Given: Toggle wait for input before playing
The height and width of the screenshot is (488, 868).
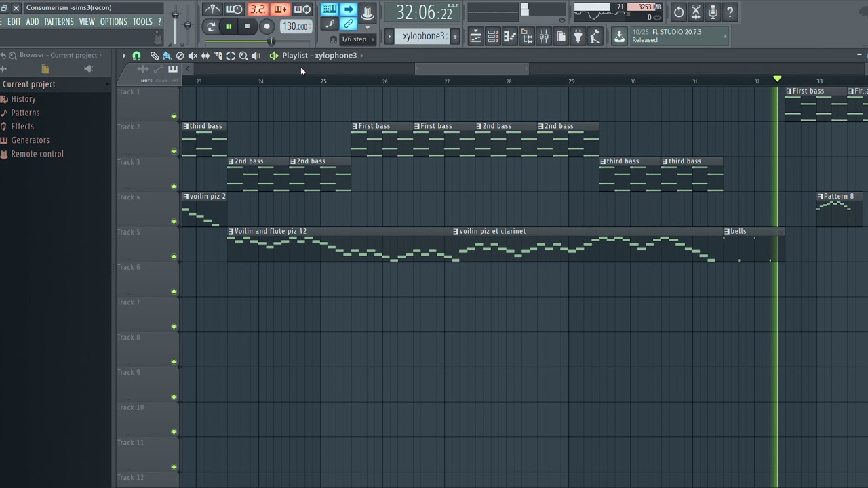Looking at the screenshot, I should pyautogui.click(x=235, y=9).
